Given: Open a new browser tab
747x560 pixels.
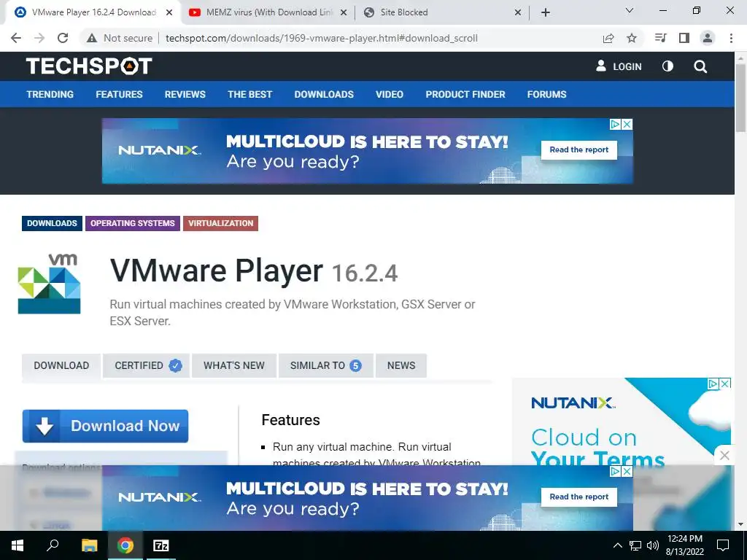Looking at the screenshot, I should pyautogui.click(x=546, y=12).
